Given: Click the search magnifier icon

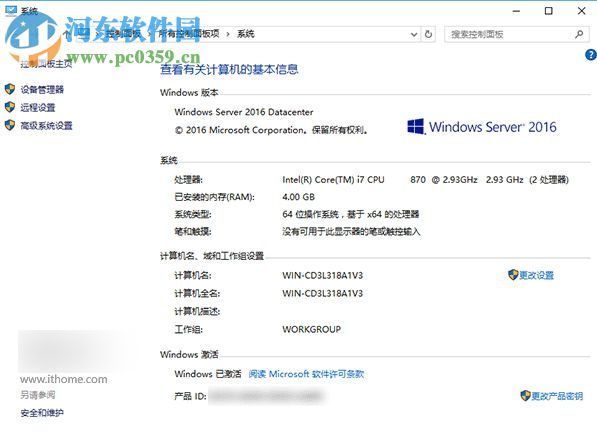Looking at the screenshot, I should pos(579,34).
